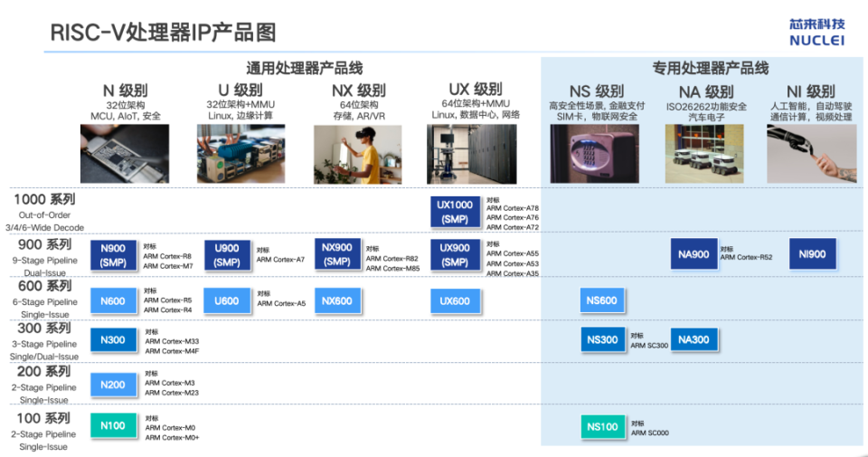Viewport: 868px width, 457px height.
Task: Click the '900 系列' row label
Action: coord(45,245)
